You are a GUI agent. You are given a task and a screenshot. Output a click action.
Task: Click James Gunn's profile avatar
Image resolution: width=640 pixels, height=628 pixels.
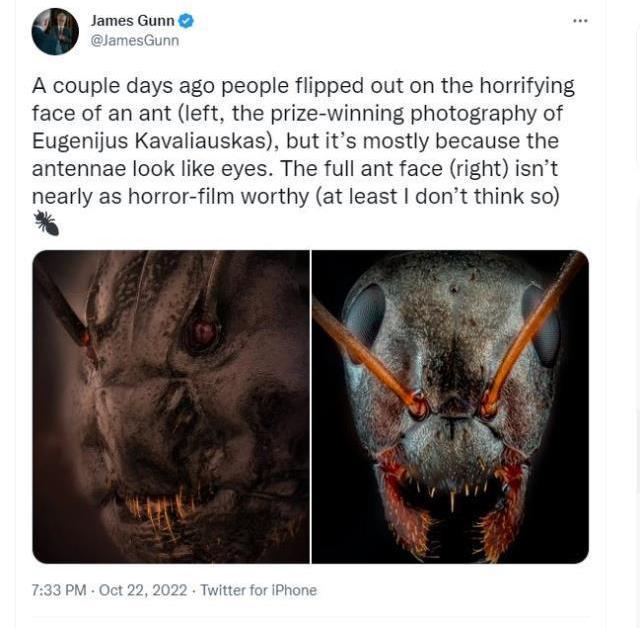55,31
